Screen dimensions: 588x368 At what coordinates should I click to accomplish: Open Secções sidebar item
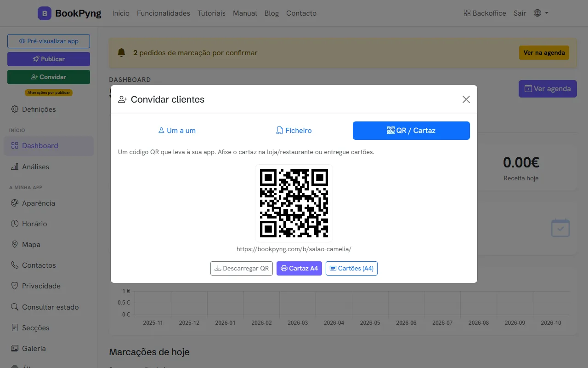49,328
